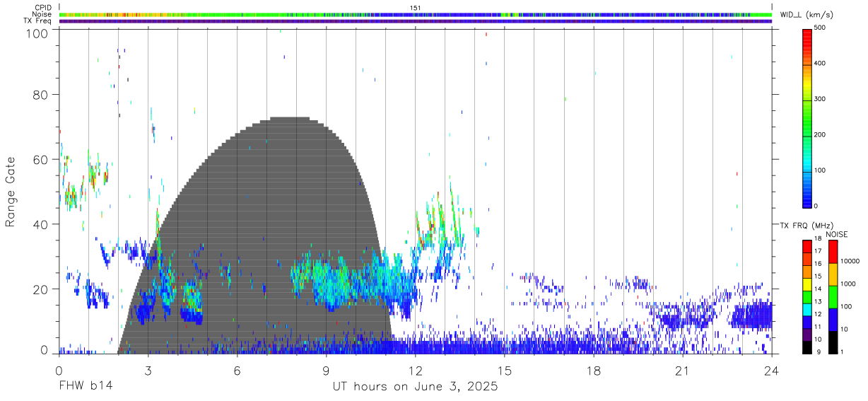Screen dimensions: 868x401
Task: Click the 6 tick on the UT hours axis
Action: pyautogui.click(x=237, y=370)
